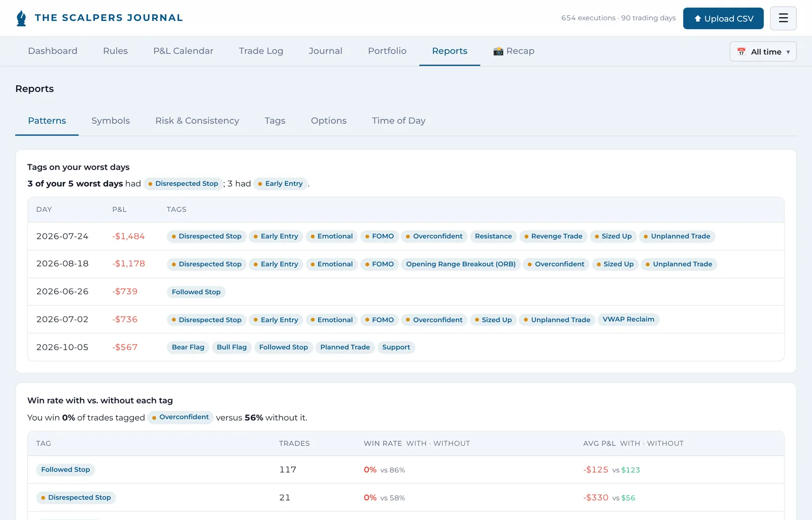Image resolution: width=812 pixels, height=520 pixels.
Task: Click the calendar icon in date filter
Action: pos(741,52)
